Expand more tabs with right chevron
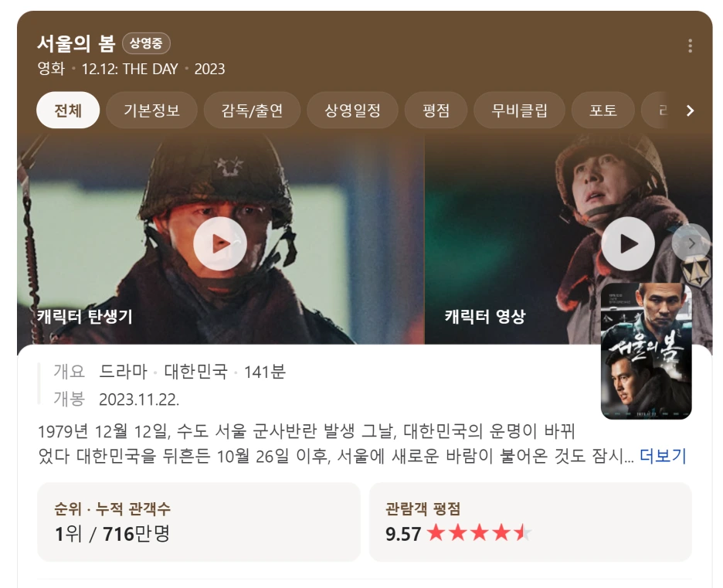Screen dimensions: 723x588 (690, 110)
